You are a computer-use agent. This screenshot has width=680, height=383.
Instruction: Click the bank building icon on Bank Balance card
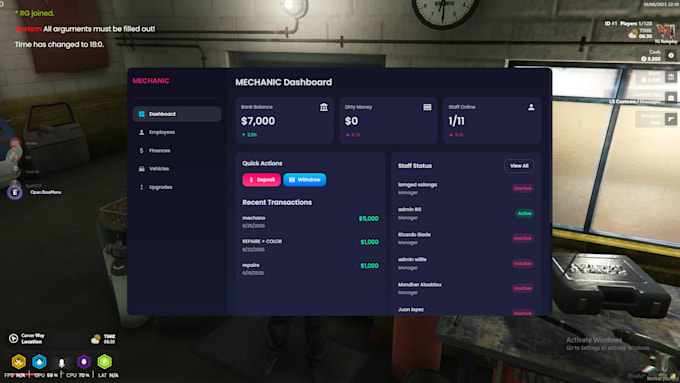click(x=324, y=107)
